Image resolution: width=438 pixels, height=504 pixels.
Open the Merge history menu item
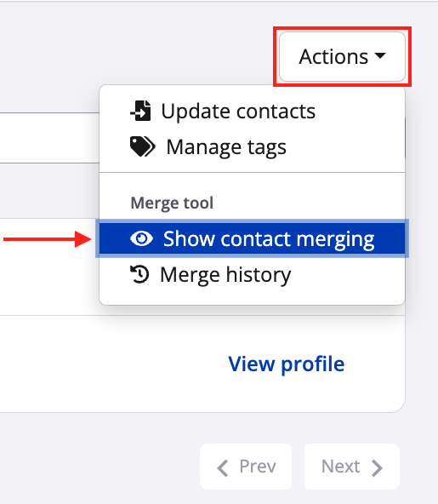[252, 274]
